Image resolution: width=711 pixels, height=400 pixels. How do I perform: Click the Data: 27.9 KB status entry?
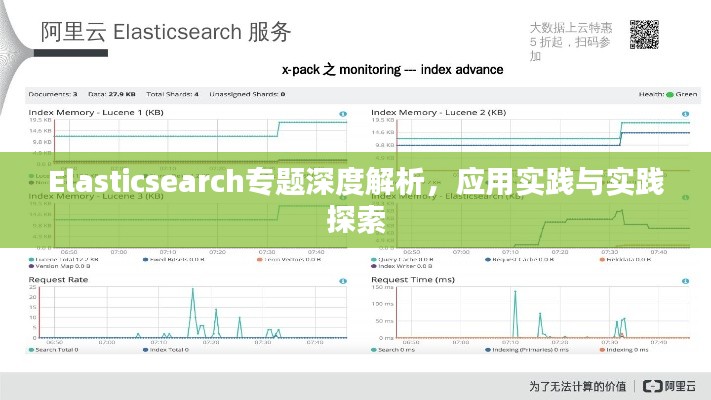tap(112, 94)
